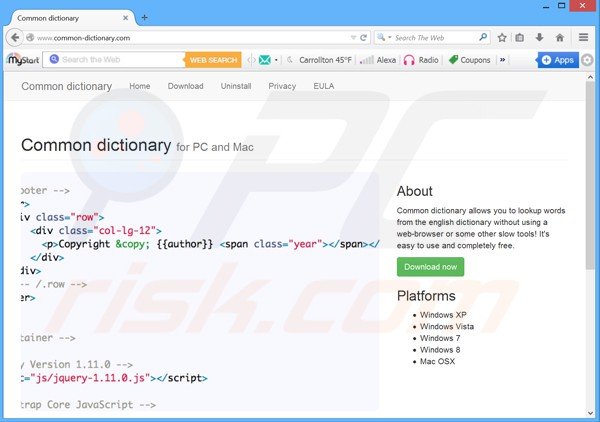Open the Alexa rank toolbar item
The width and height of the screenshot is (600, 422).
[378, 60]
